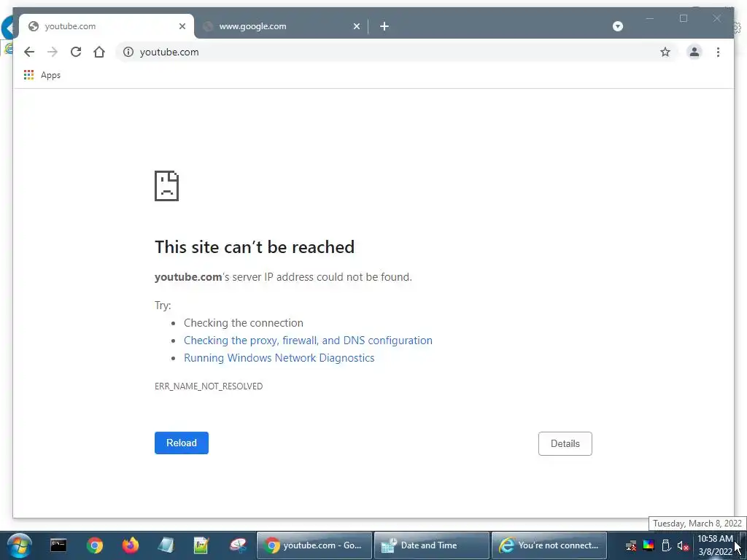Click the forward navigation arrow
The height and width of the screenshot is (560, 747).
(x=53, y=52)
